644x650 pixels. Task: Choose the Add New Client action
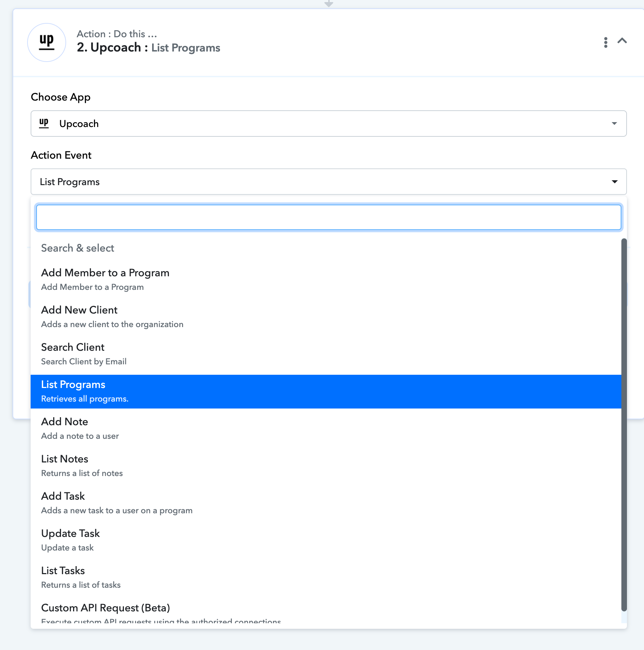point(326,317)
